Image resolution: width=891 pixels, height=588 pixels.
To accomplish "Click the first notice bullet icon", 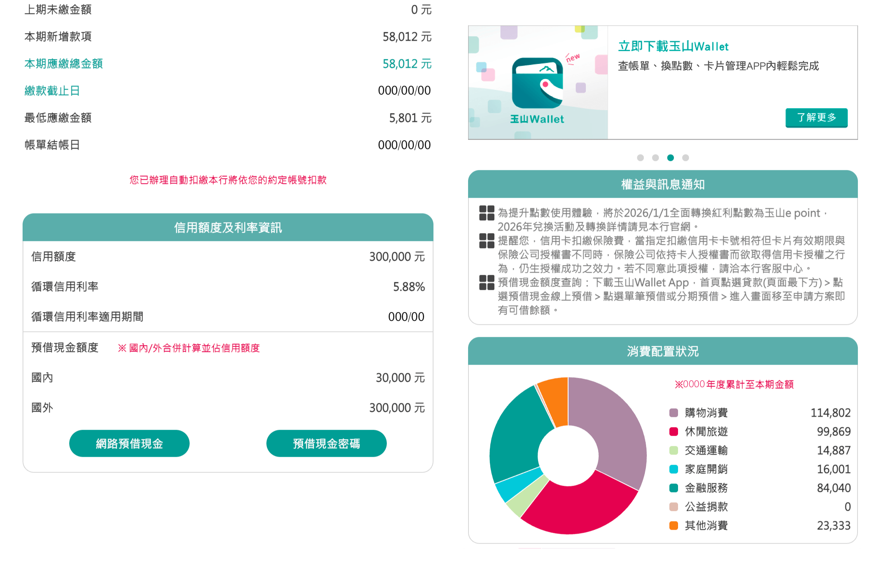I will pos(486,213).
